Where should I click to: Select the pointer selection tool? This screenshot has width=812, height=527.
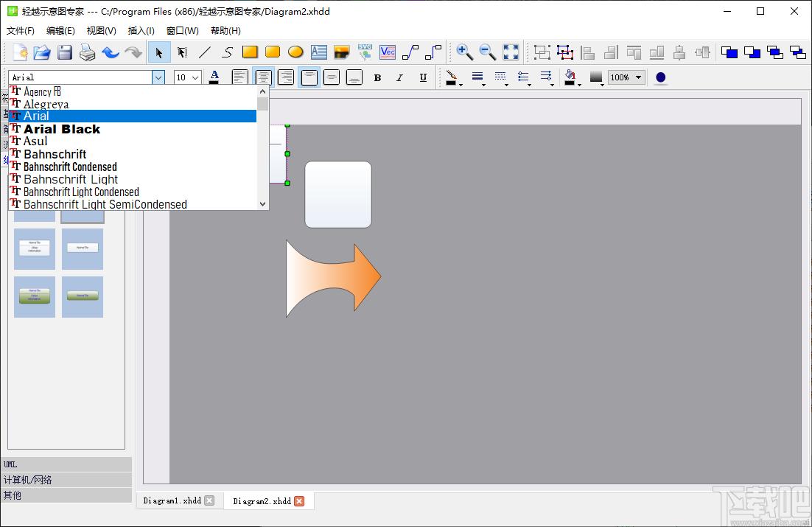159,52
